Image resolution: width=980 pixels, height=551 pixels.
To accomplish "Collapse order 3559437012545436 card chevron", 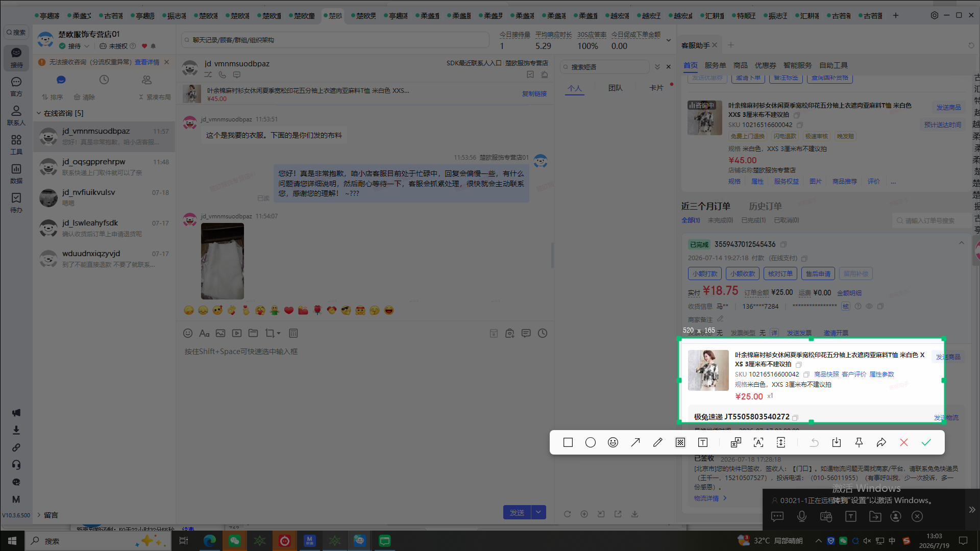I will tap(962, 243).
